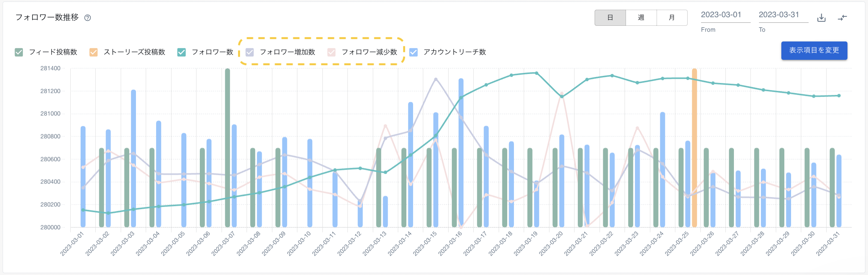Enable the フォロワー増加数 checkbox
The image size is (868, 275).
249,52
